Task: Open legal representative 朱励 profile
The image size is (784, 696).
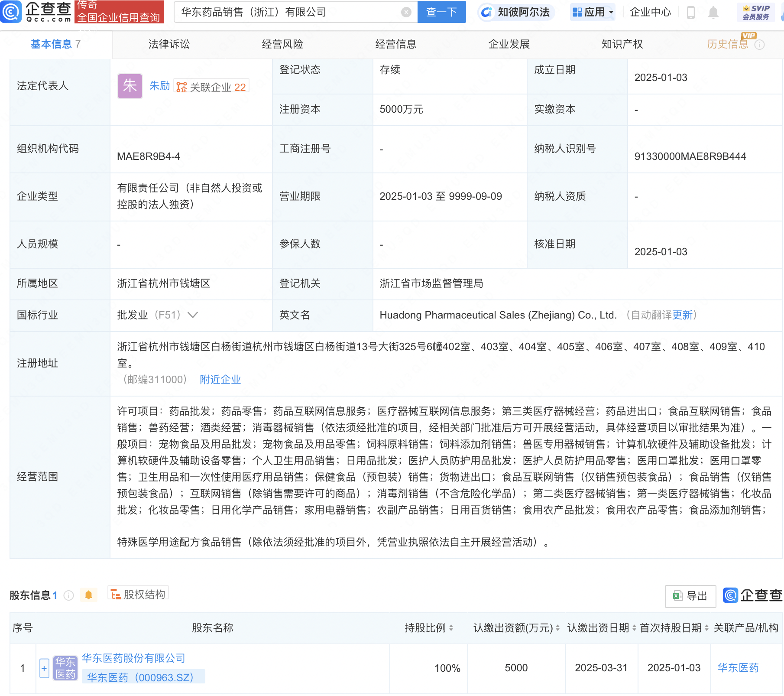Action: pos(159,86)
